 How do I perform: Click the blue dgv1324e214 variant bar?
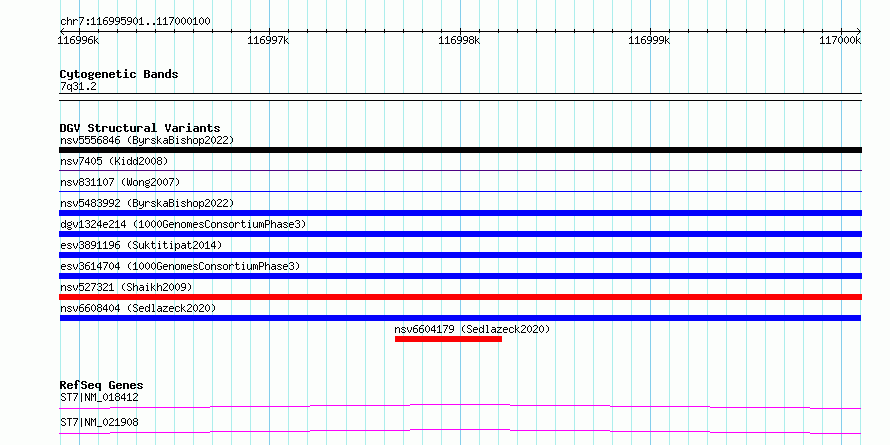[460, 234]
